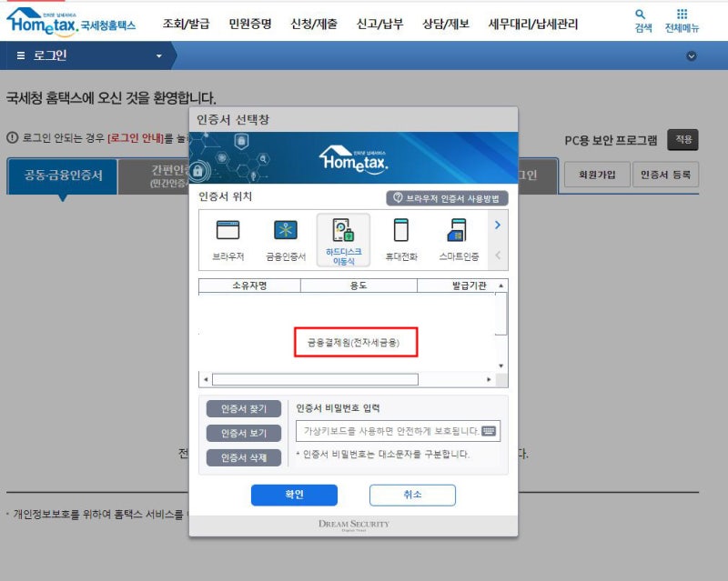Image resolution: width=728 pixels, height=581 pixels.
Task: Click the certificate list scroll up arrow
Action: tap(501, 285)
